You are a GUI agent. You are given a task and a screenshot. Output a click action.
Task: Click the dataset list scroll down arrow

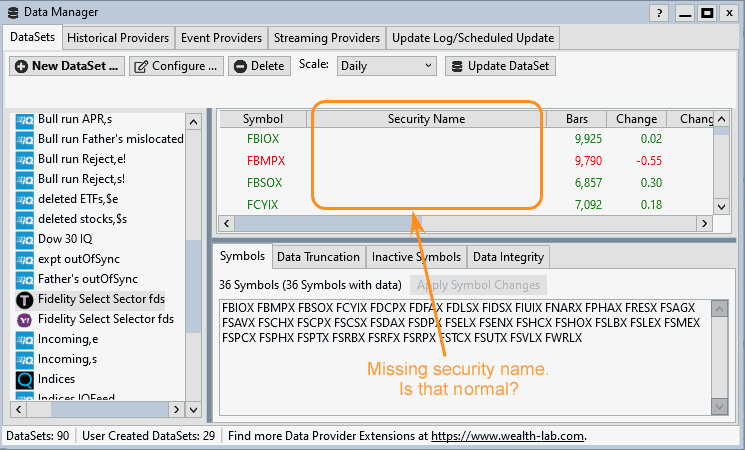point(196,409)
